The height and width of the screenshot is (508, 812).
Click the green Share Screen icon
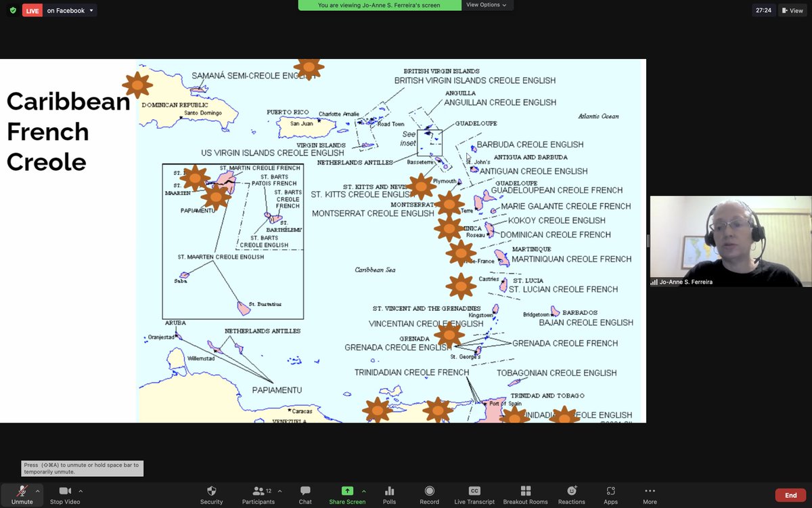coord(347,490)
